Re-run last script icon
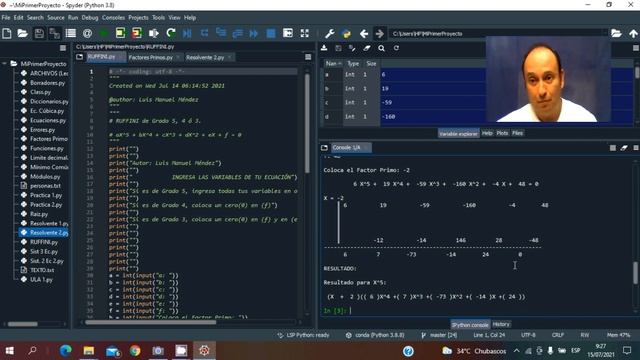The image size is (640, 360). click(x=171, y=33)
